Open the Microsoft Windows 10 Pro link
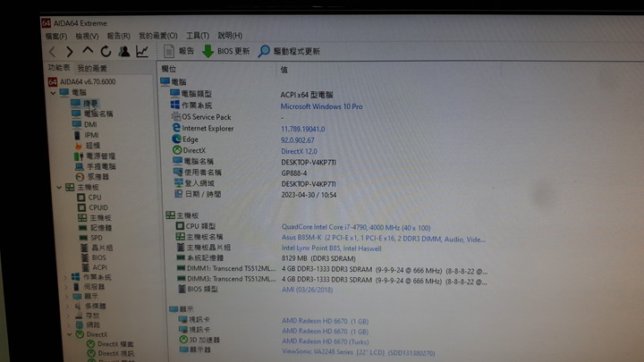The height and width of the screenshot is (362, 644). pyautogui.click(x=322, y=106)
